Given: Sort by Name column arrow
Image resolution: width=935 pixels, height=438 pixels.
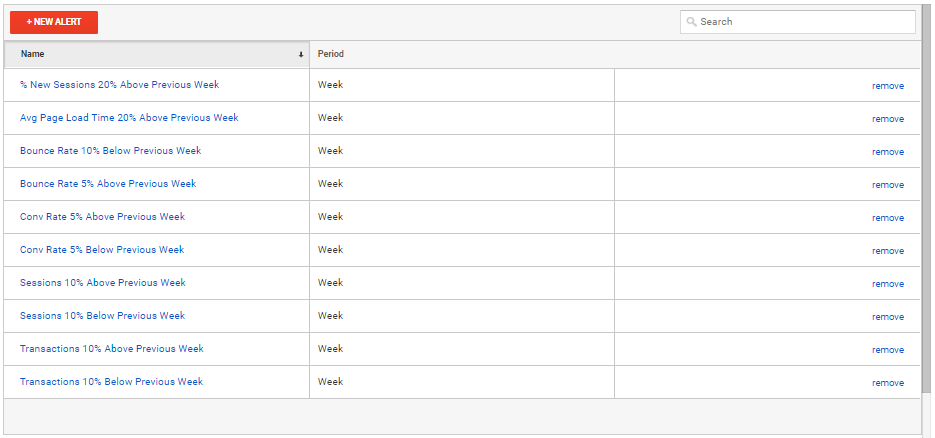Looking at the screenshot, I should pyautogui.click(x=301, y=54).
